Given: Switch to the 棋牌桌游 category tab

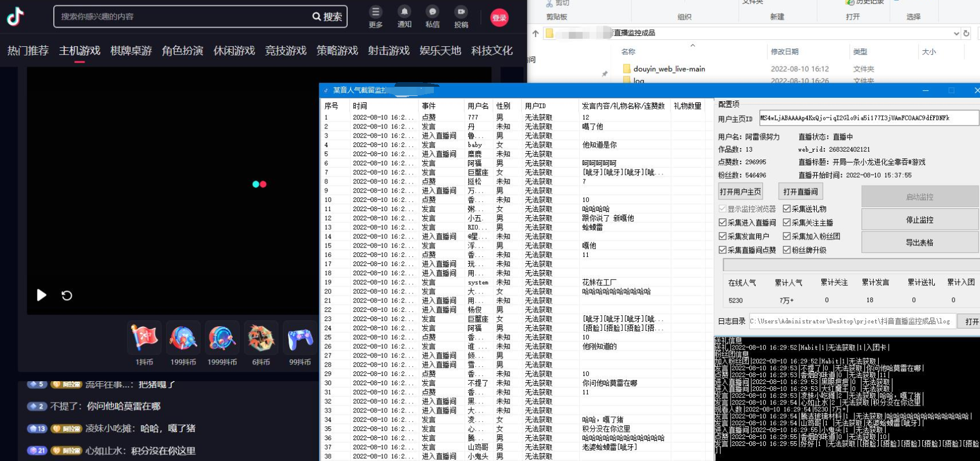Looking at the screenshot, I should click(x=131, y=51).
